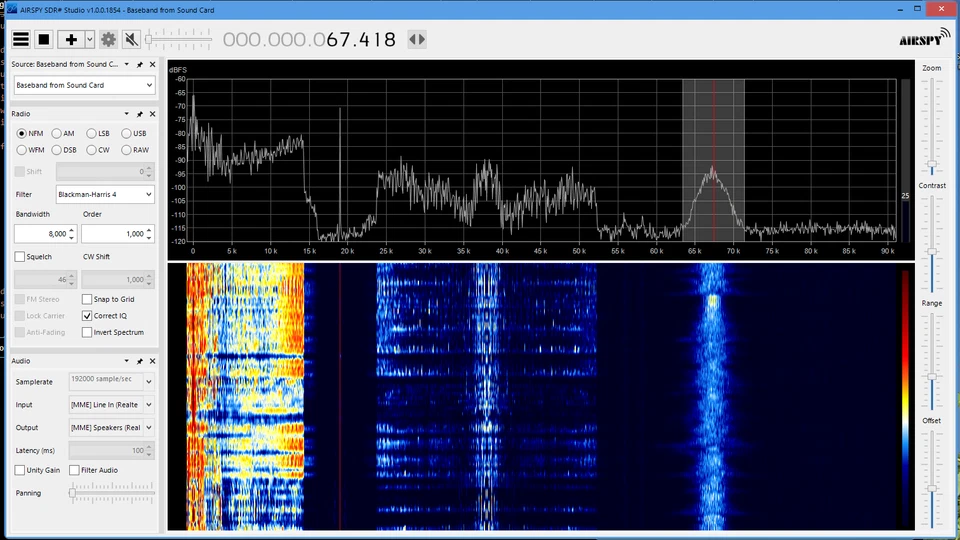Click the -90 dBFS axis label
This screenshot has height=540, width=960.
(x=180, y=160)
